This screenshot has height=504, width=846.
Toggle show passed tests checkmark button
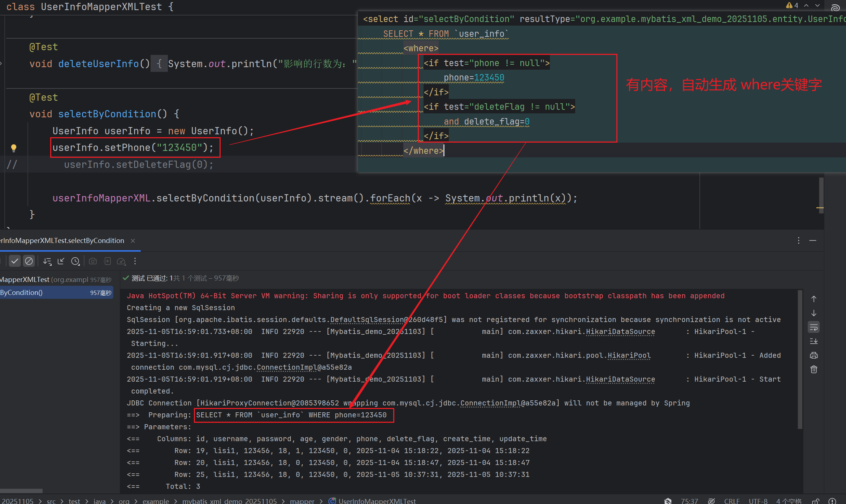pos(14,261)
